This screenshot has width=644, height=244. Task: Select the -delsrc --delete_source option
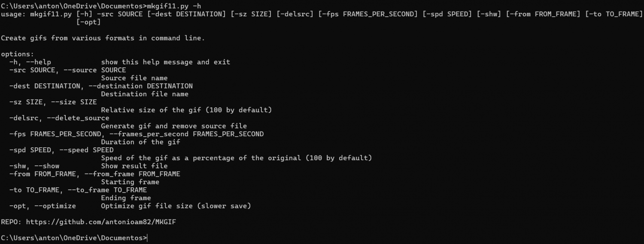pos(59,118)
